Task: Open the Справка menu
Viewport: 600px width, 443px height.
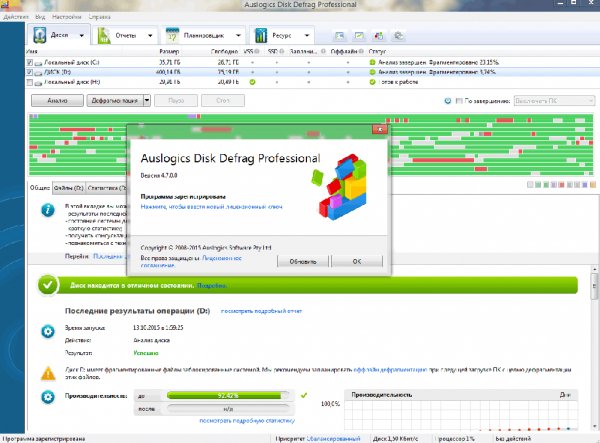Action: click(x=99, y=17)
